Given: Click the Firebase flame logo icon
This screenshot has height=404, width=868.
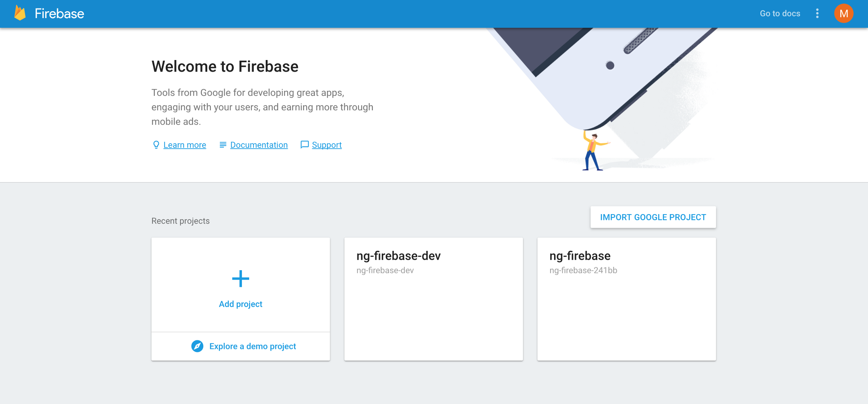Looking at the screenshot, I should click(x=20, y=13).
